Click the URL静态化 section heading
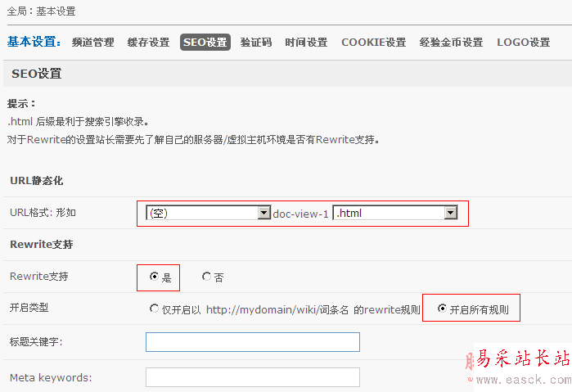This screenshot has width=572, height=392. pos(37,181)
